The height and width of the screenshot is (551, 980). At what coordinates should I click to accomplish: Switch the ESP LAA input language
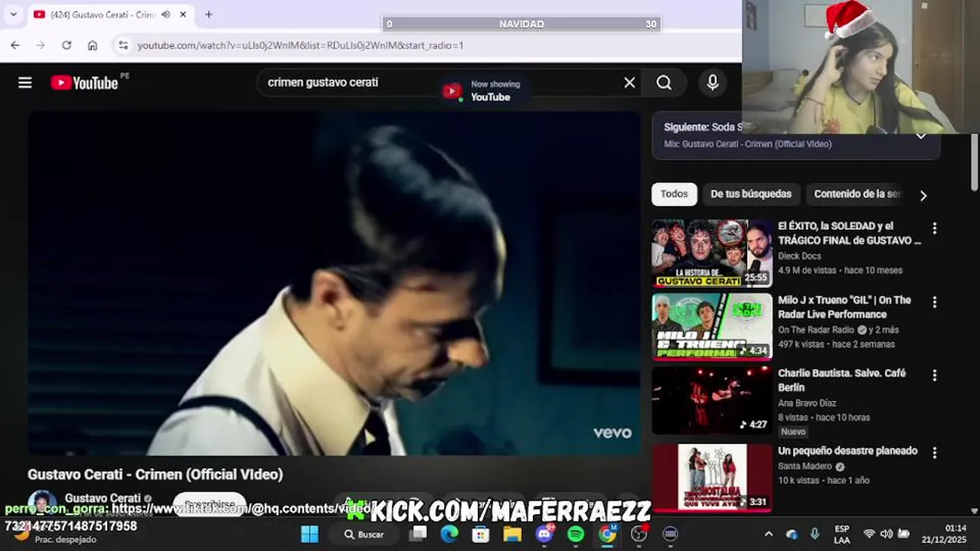(x=841, y=534)
